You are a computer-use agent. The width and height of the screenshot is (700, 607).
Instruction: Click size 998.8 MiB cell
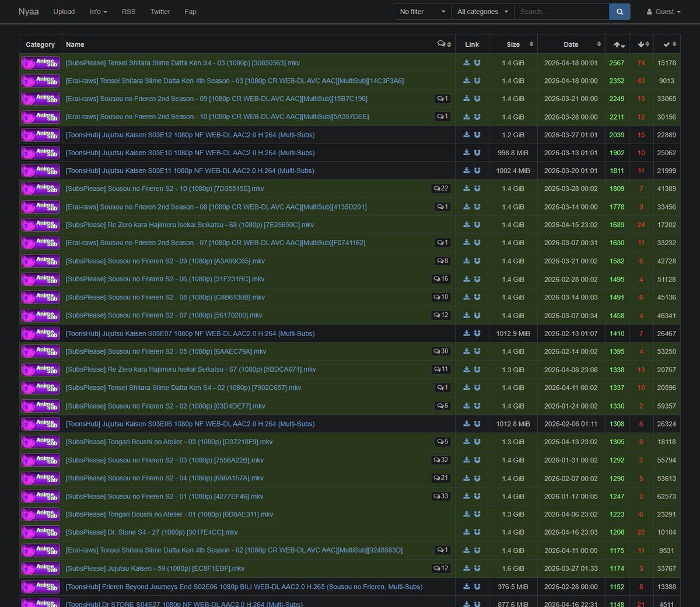tap(513, 153)
